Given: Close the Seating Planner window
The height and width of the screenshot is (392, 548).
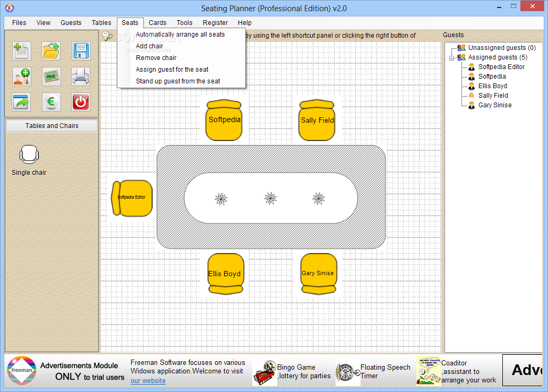Looking at the screenshot, I should pyautogui.click(x=533, y=6).
